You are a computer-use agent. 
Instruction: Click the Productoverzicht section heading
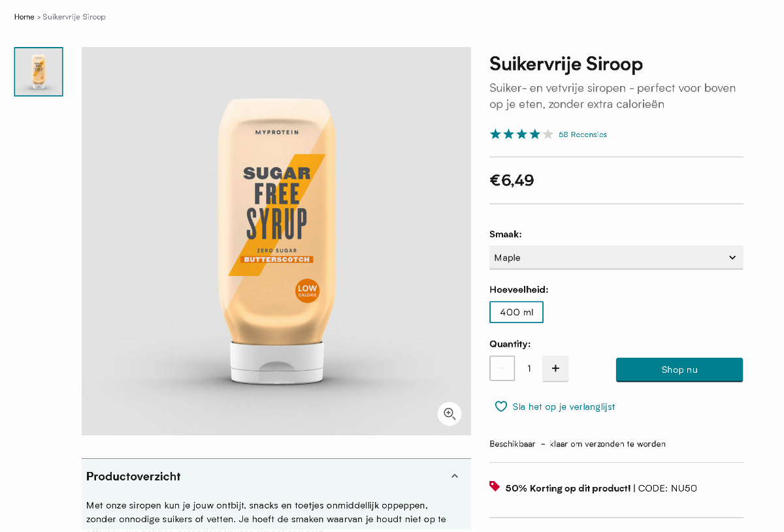133,477
